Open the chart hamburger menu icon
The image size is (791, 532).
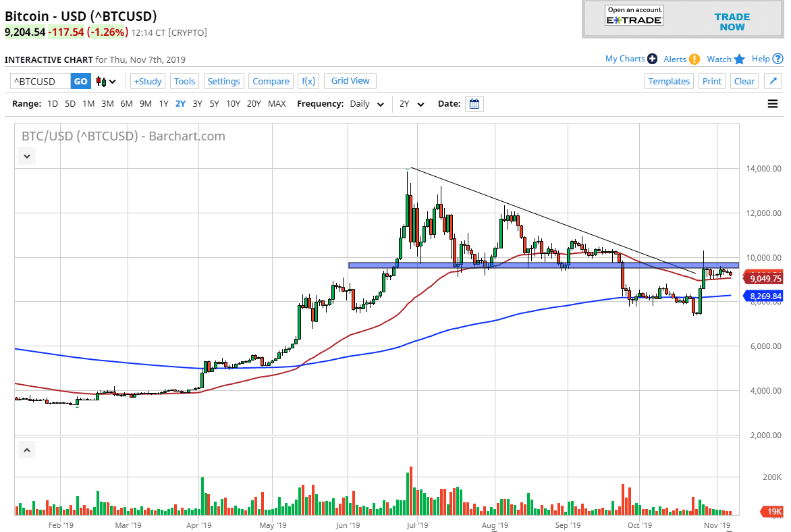pyautogui.click(x=773, y=103)
